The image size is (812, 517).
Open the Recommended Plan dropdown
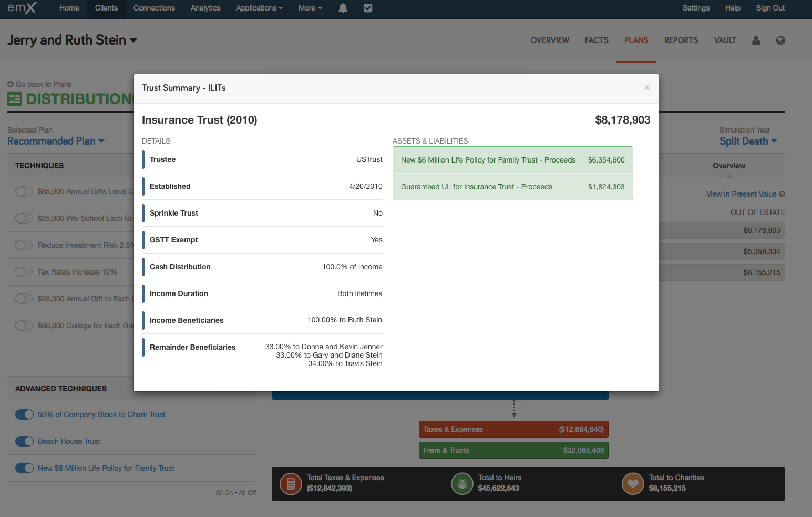[56, 141]
